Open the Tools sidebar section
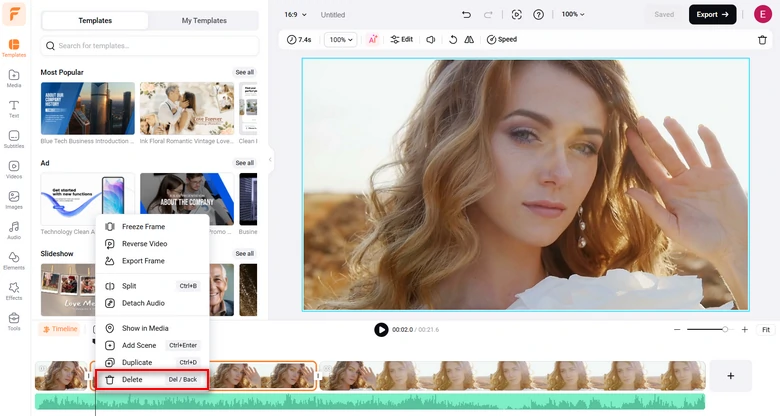 tap(14, 321)
